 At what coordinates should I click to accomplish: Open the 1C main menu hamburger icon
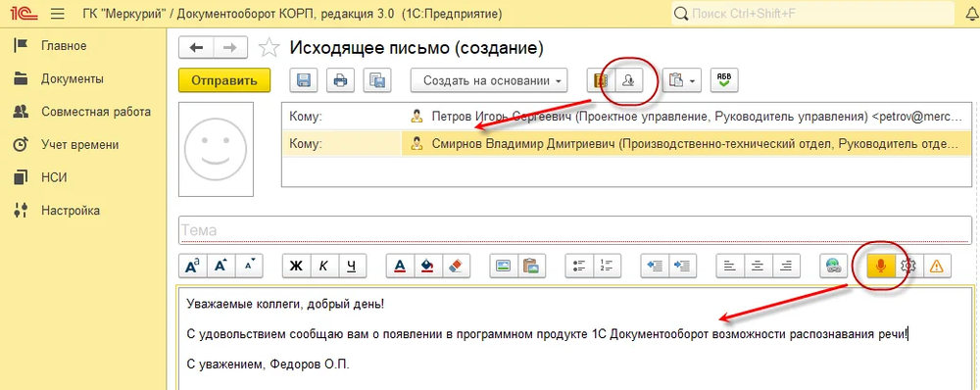point(57,13)
